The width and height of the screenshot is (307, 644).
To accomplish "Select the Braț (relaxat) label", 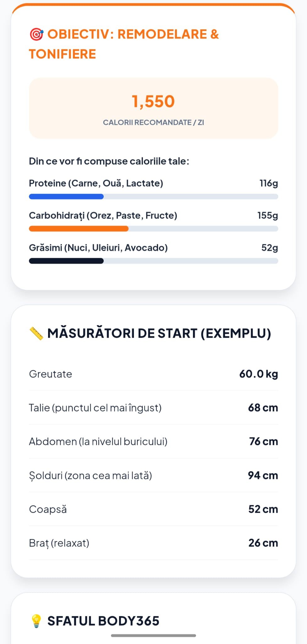I will [x=59, y=543].
